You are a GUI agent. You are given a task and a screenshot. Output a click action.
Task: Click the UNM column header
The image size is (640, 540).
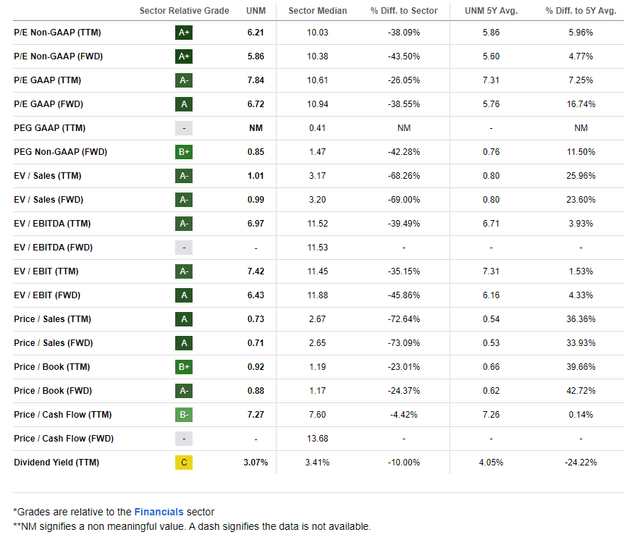(x=256, y=11)
